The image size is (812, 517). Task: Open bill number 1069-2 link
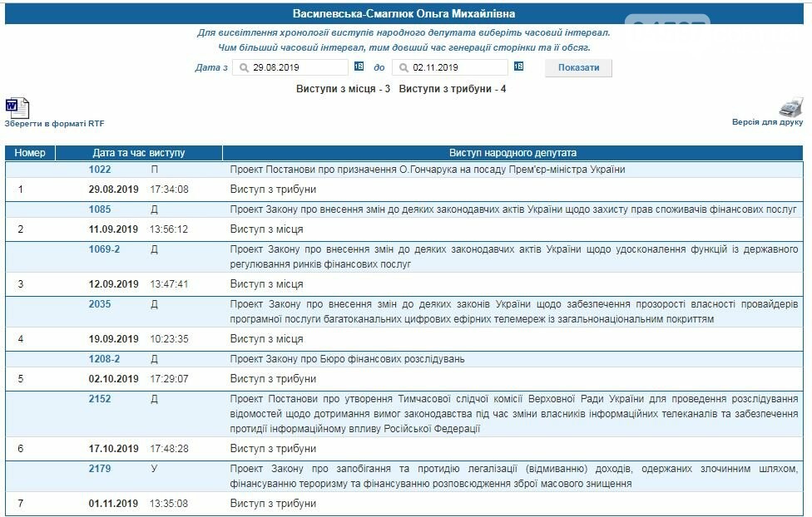tap(104, 249)
